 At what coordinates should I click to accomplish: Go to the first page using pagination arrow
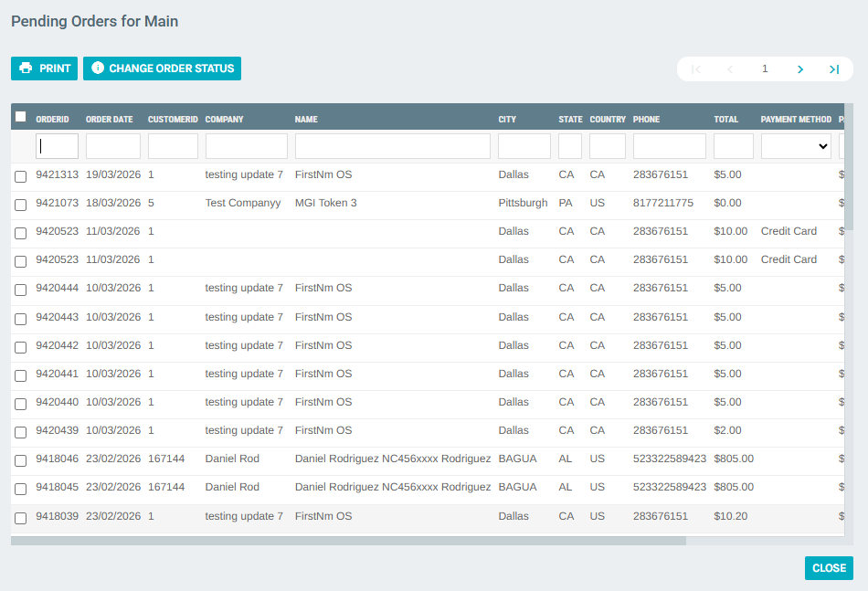696,69
